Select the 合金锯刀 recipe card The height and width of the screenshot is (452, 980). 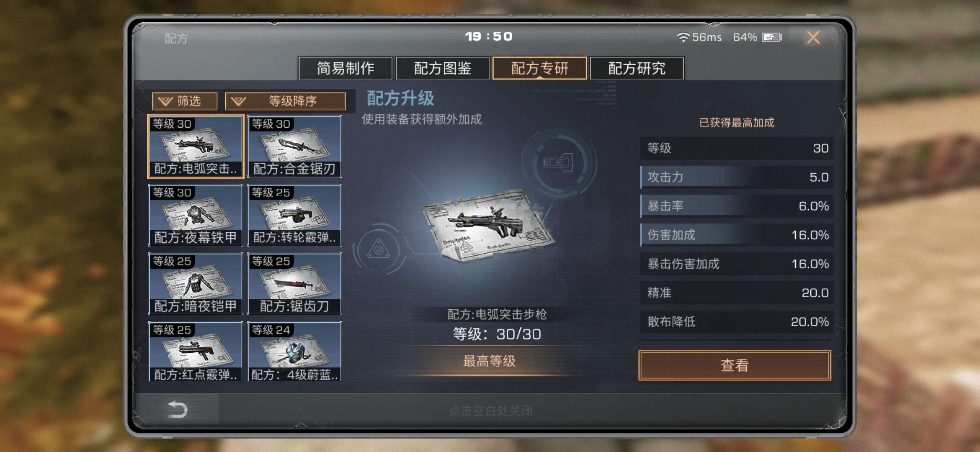pyautogui.click(x=294, y=146)
